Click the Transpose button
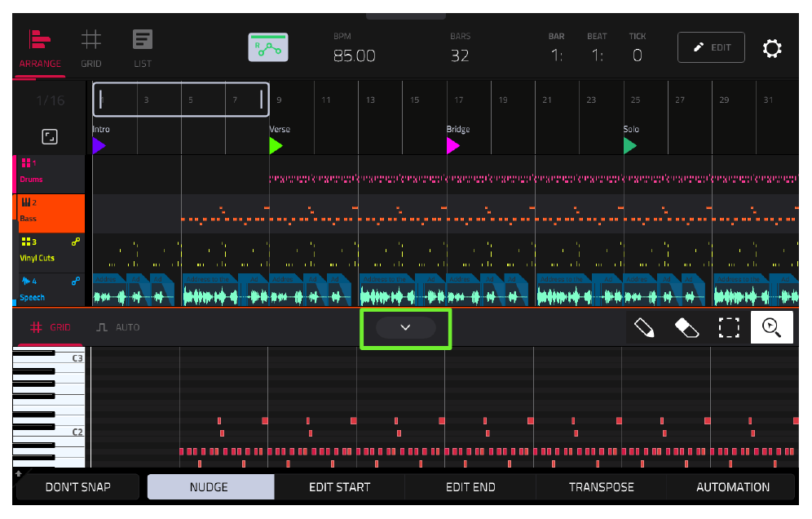The image size is (812, 519). point(601,487)
